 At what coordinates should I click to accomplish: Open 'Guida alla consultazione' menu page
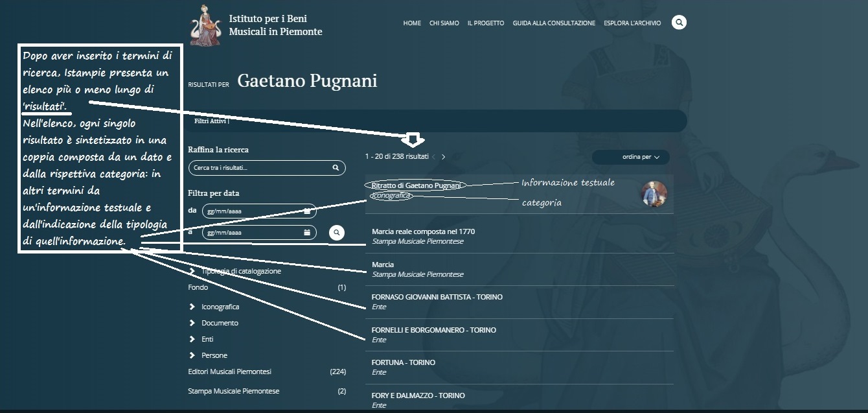tap(553, 23)
